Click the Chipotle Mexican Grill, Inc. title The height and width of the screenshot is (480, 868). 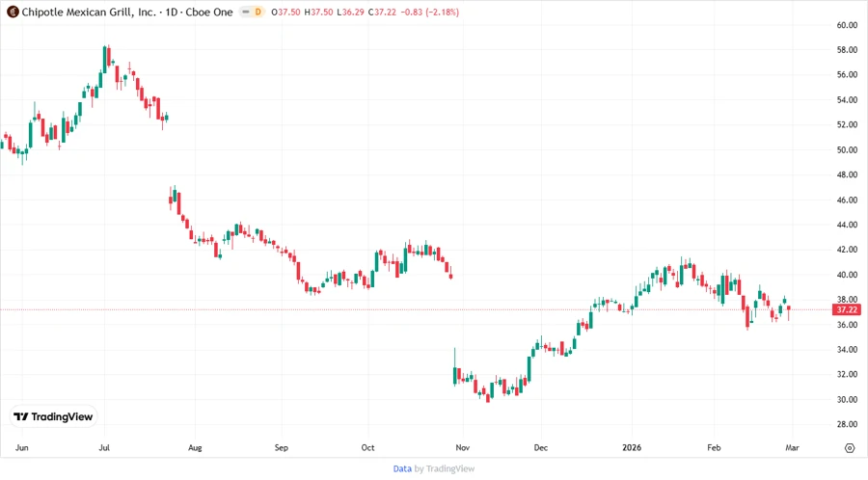pyautogui.click(x=89, y=12)
